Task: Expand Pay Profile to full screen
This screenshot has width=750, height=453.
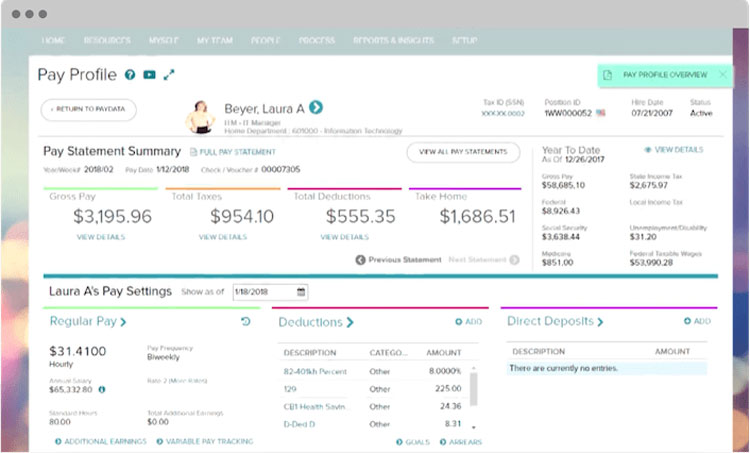Action: [x=169, y=75]
